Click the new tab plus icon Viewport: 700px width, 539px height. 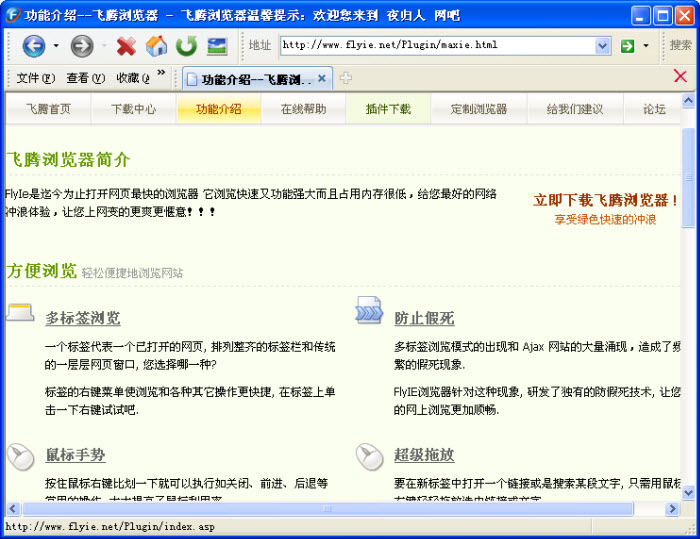click(345, 78)
